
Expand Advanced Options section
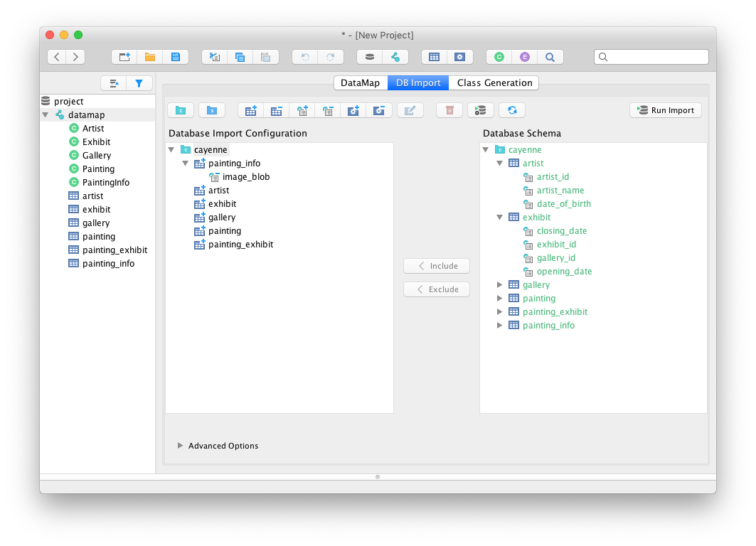click(x=181, y=446)
